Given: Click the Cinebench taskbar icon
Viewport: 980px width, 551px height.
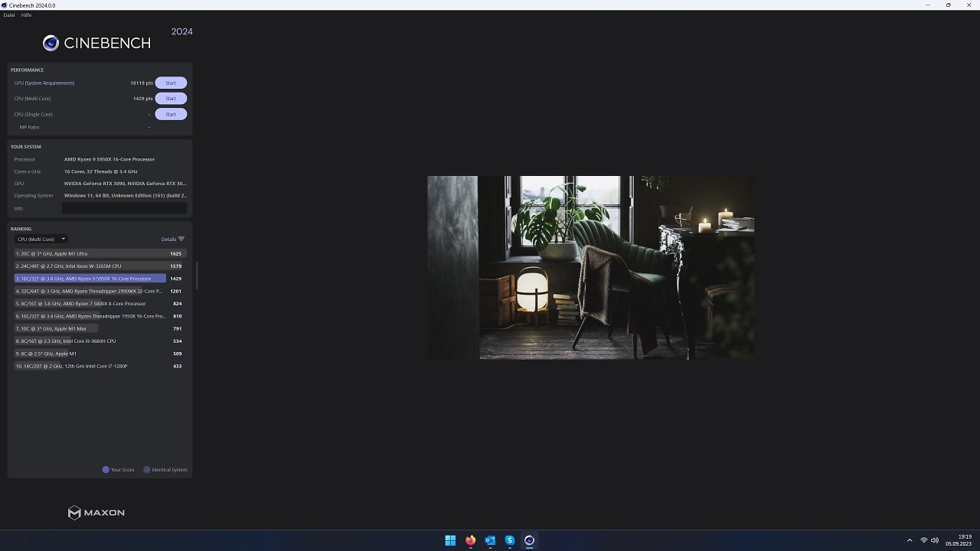Looking at the screenshot, I should pyautogui.click(x=529, y=540).
